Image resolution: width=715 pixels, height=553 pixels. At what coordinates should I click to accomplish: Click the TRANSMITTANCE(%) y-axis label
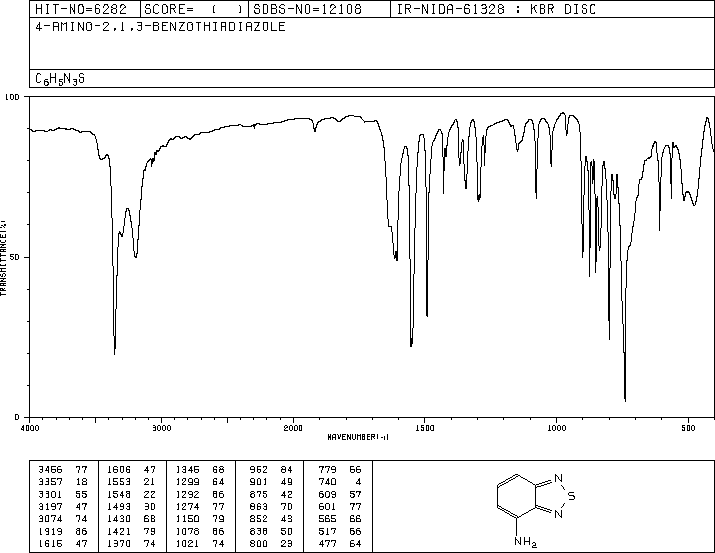pyautogui.click(x=3, y=257)
